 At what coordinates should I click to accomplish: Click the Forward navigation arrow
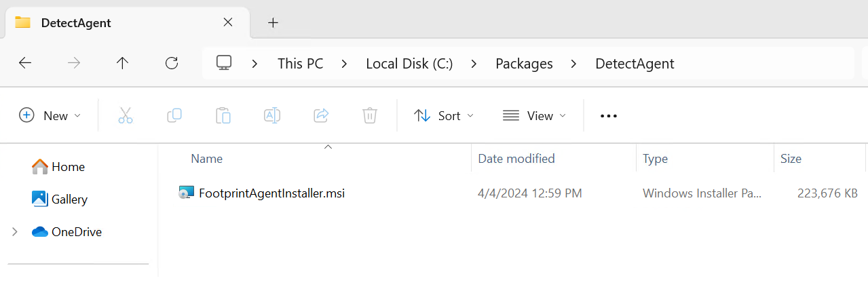[74, 63]
